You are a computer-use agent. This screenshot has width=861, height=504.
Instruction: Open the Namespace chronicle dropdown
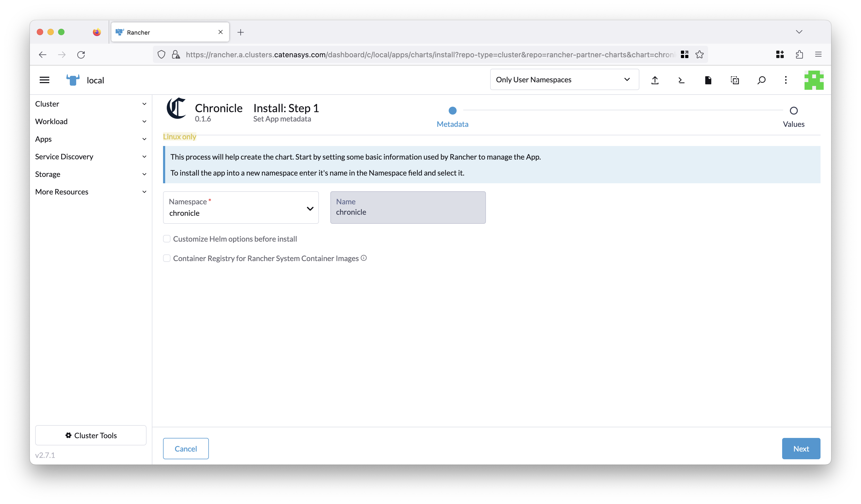(x=241, y=208)
